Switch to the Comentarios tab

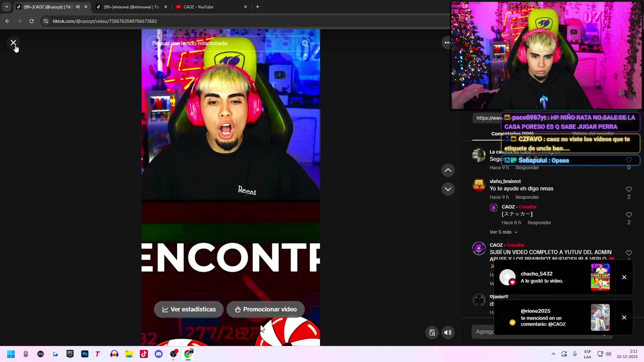point(512,134)
